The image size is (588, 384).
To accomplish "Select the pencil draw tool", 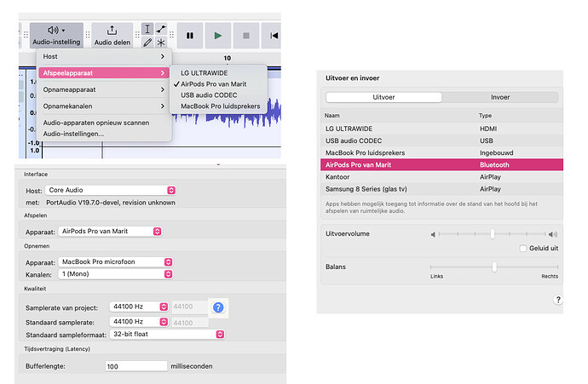I will 147,43.
